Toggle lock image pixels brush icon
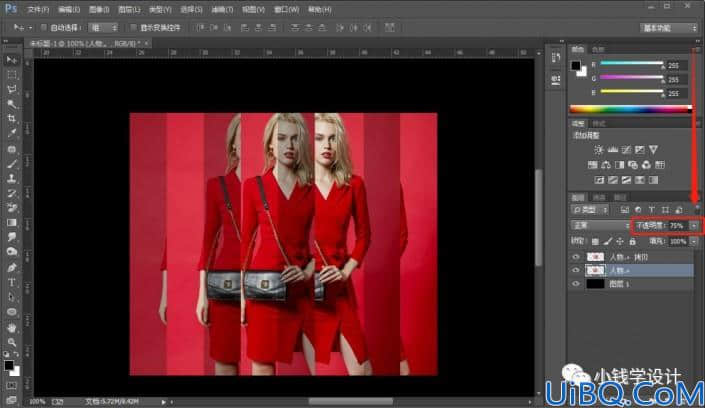705x408 pixels. 608,242
